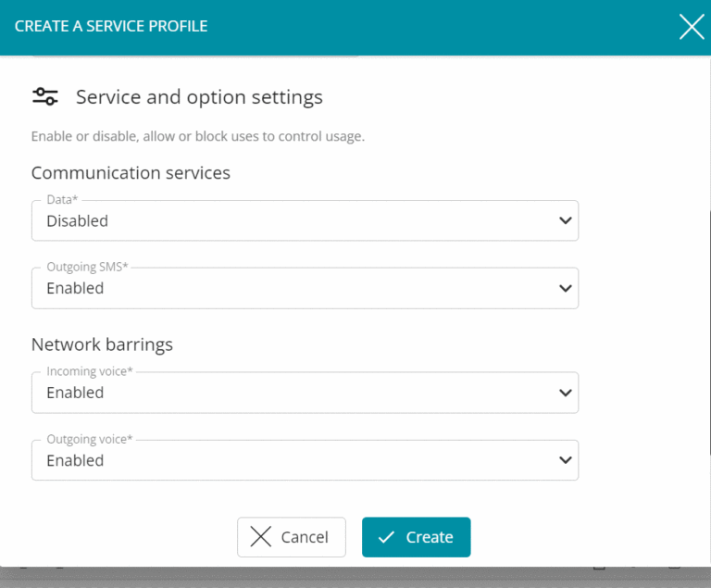
Task: Expand the Data dropdown chevron arrow
Action: pos(565,220)
